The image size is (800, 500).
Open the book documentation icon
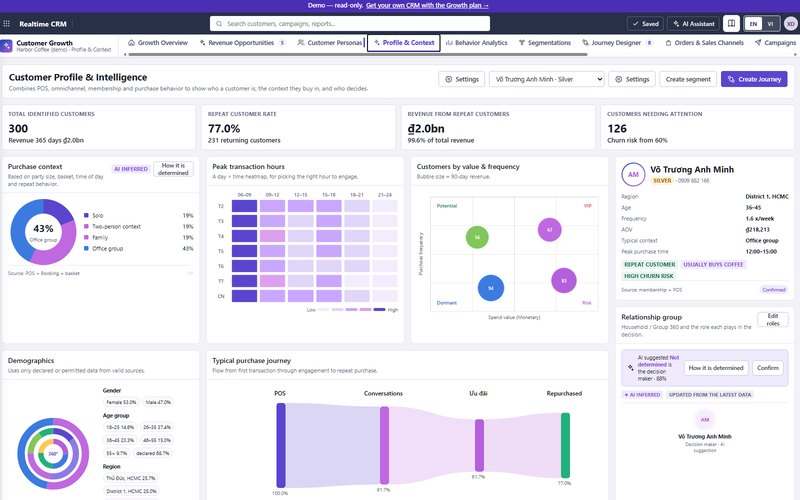tap(731, 23)
